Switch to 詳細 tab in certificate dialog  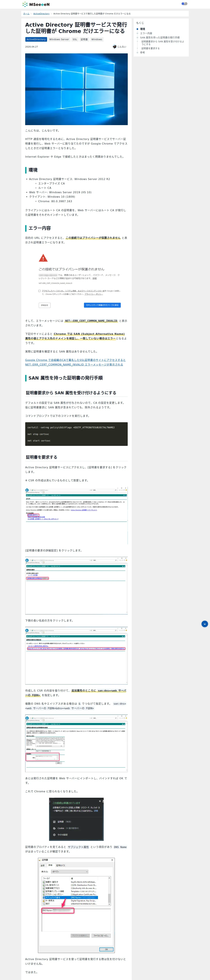click(50, 865)
